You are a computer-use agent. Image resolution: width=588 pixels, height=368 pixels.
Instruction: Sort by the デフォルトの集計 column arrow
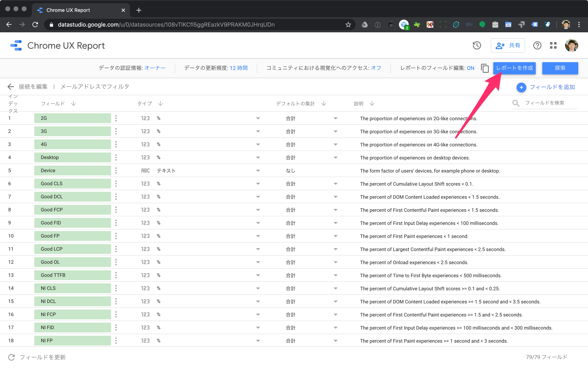pos(324,104)
